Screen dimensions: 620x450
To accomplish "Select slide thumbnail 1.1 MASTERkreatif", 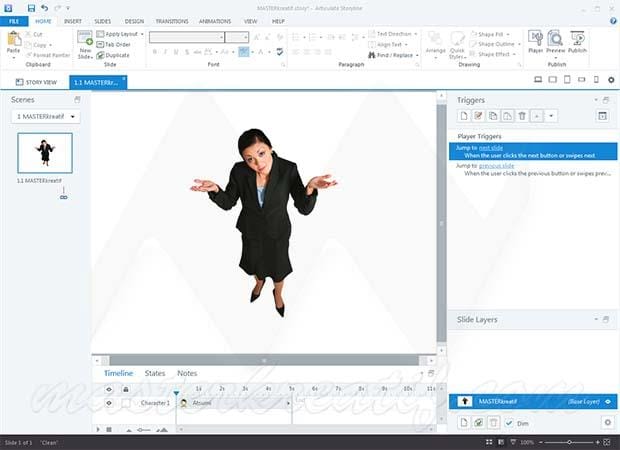I will pos(45,153).
